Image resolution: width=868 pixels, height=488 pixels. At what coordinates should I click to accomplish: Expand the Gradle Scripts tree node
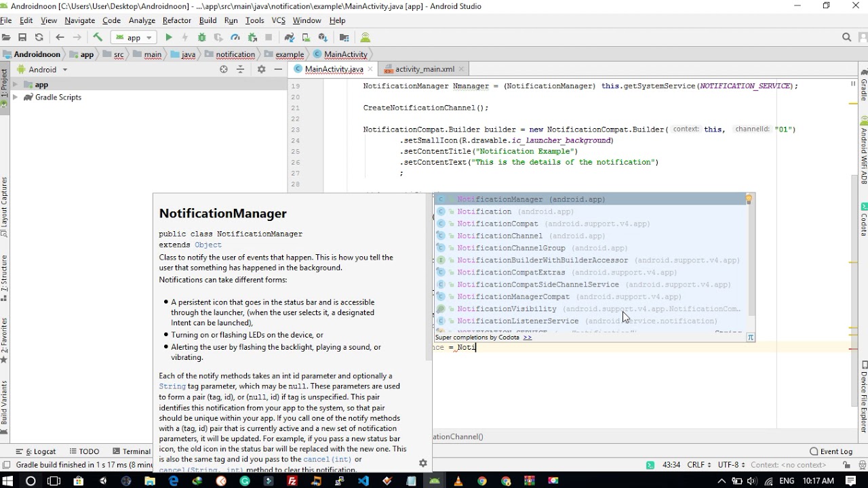(x=15, y=98)
